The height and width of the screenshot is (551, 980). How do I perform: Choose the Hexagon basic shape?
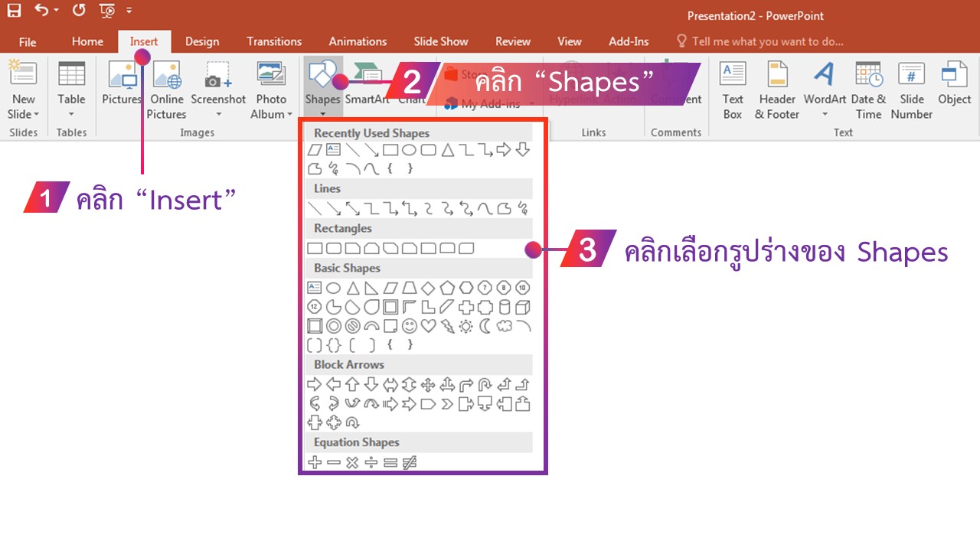pos(466,288)
